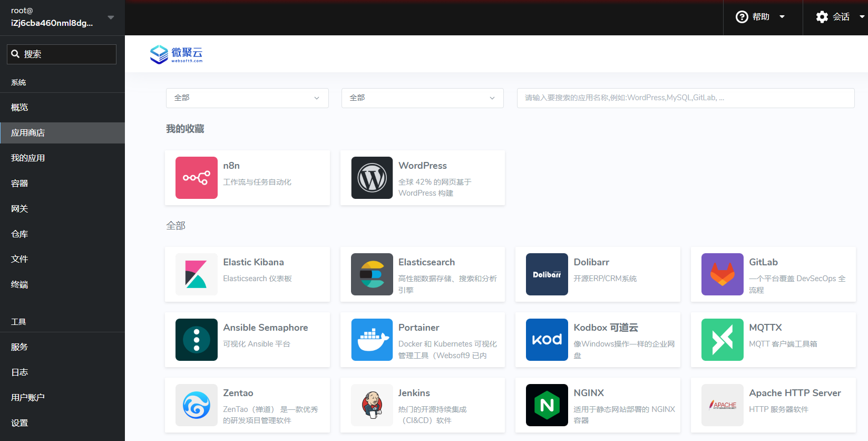The image size is (868, 441).
Task: Click the app name search input field
Action: [685, 98]
